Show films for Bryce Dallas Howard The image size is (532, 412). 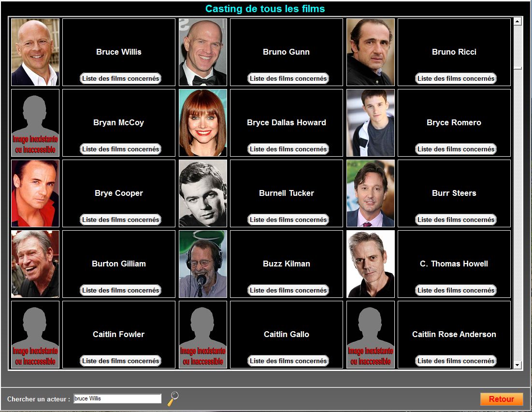288,149
